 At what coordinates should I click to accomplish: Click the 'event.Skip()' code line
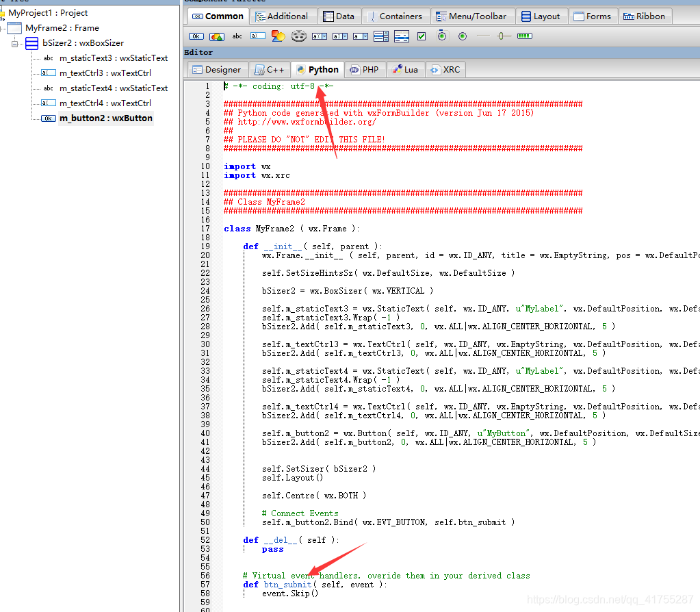(x=290, y=594)
